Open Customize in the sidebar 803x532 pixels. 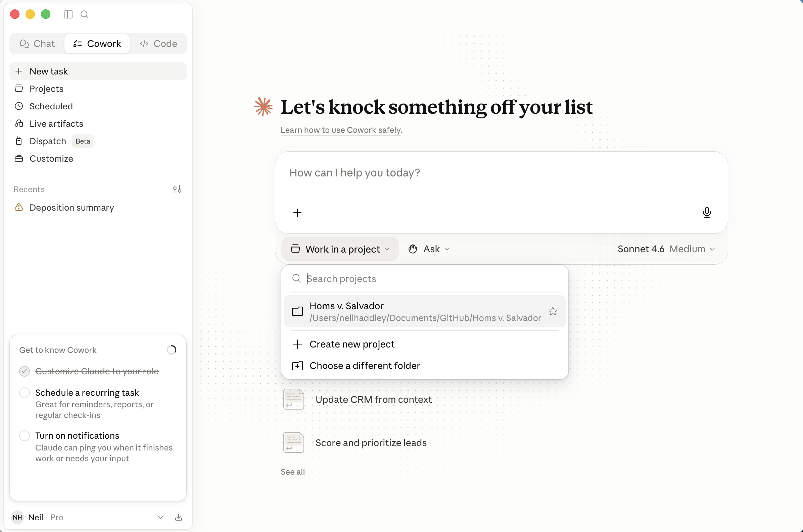point(98,158)
